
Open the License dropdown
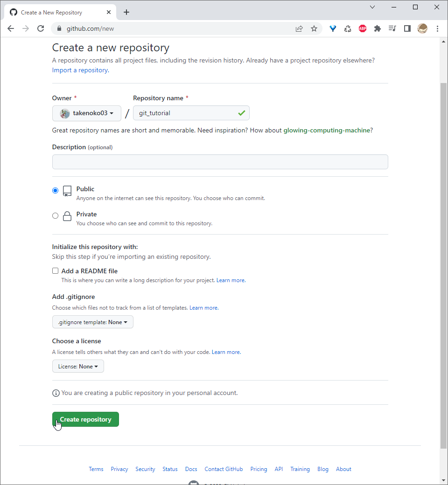point(78,366)
